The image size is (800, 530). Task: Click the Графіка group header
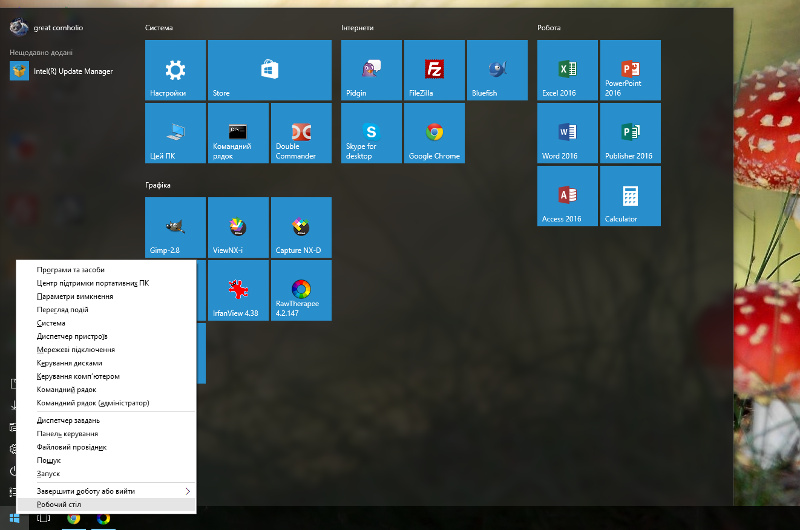[158, 185]
